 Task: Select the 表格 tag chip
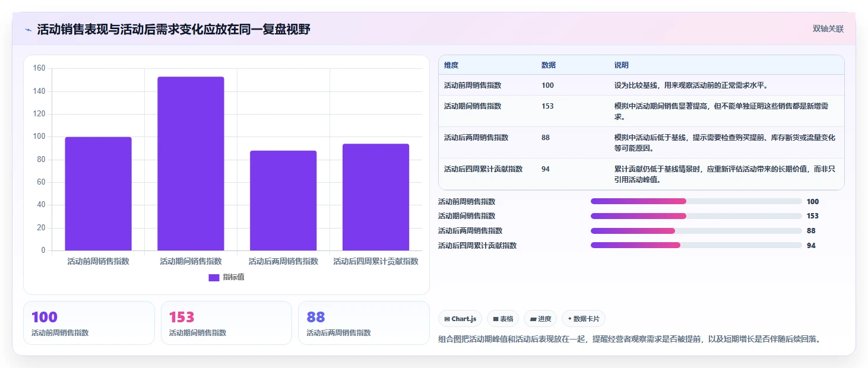503,319
